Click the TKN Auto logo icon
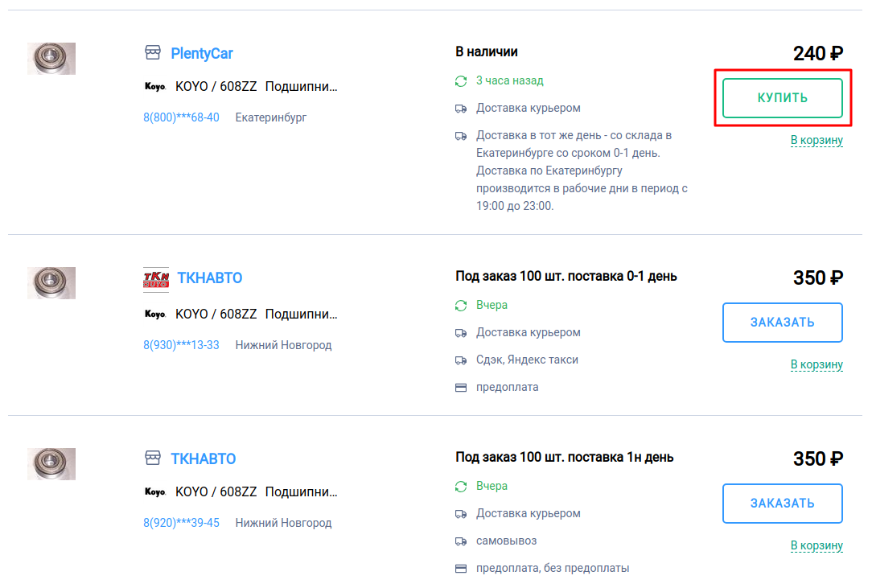 [155, 278]
